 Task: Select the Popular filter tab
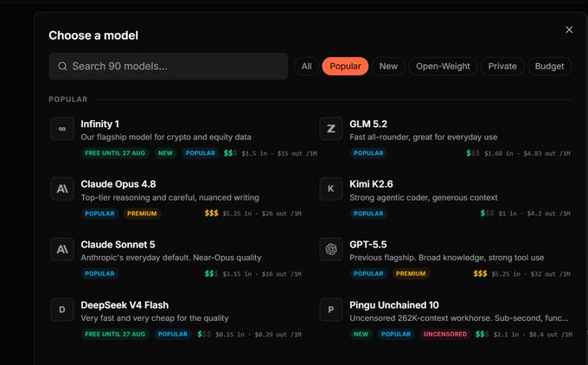point(345,67)
